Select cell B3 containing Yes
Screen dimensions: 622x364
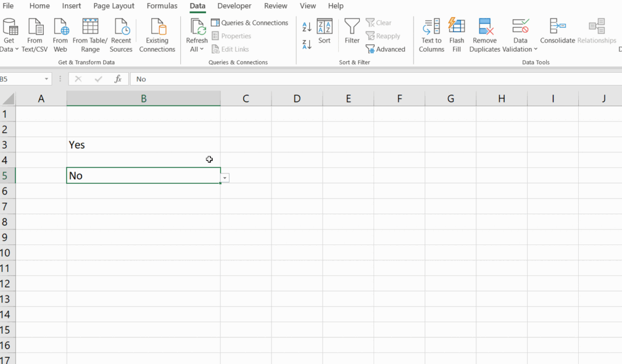tap(143, 145)
